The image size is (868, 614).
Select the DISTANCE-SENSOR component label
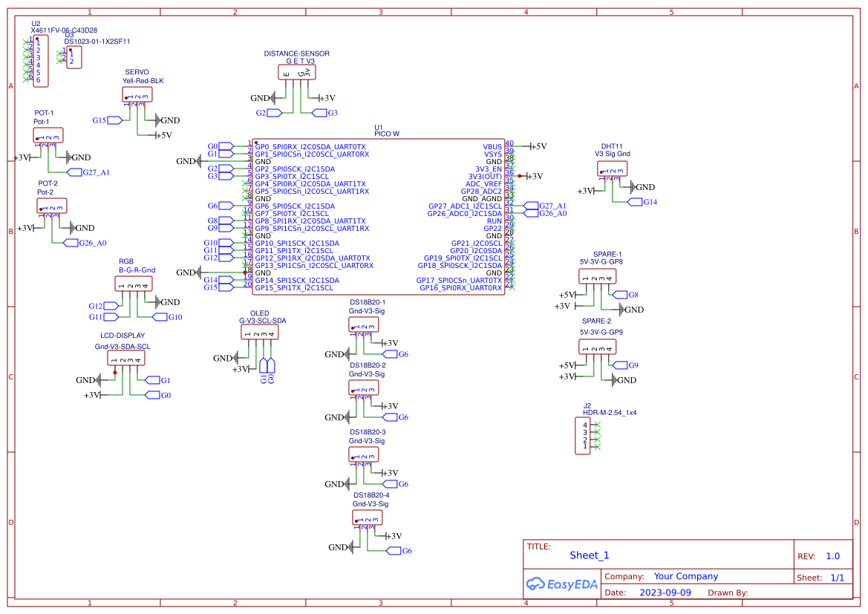coord(297,53)
